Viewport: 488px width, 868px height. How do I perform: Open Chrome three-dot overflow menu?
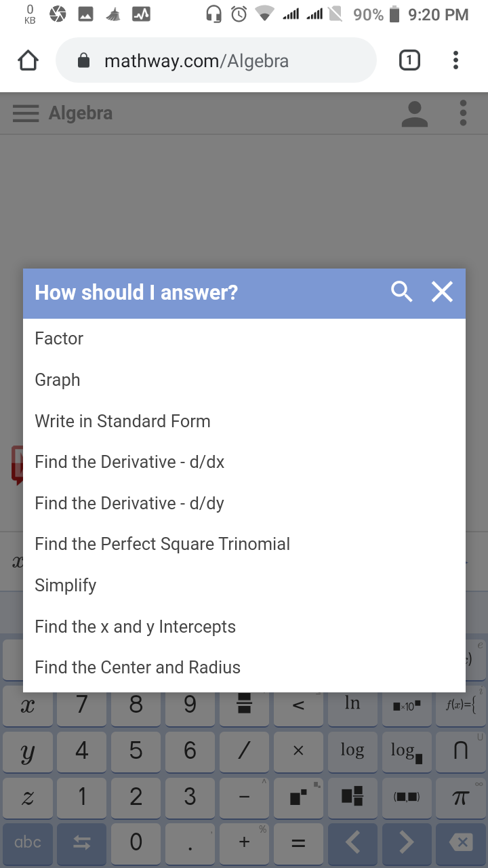[x=455, y=61]
